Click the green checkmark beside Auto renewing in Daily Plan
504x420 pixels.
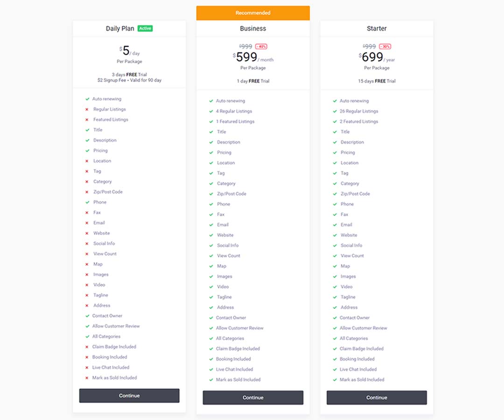88,99
